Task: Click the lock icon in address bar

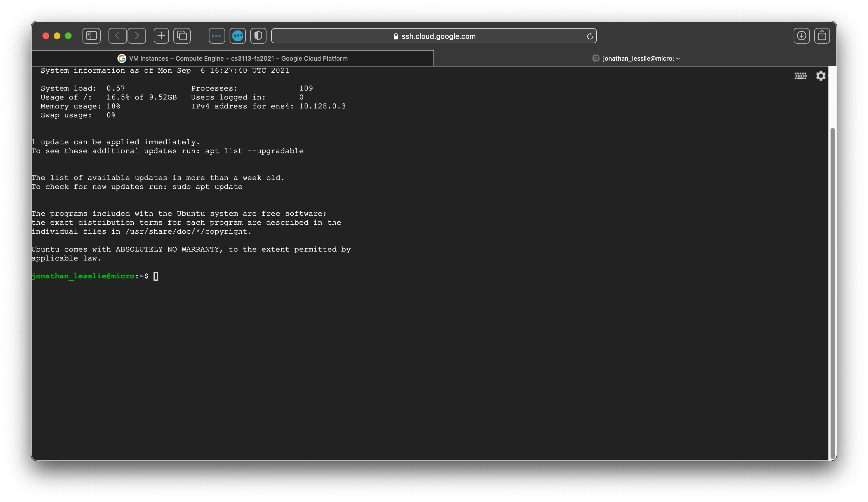Action: click(x=396, y=36)
